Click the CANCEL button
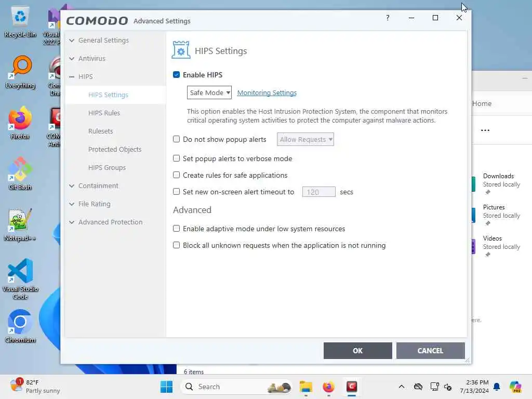Screen dimensions: 532x399 coord(430,351)
